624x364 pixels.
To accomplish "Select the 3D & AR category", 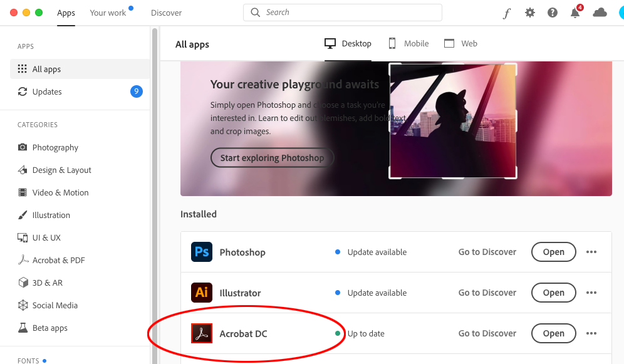I will 40,283.
